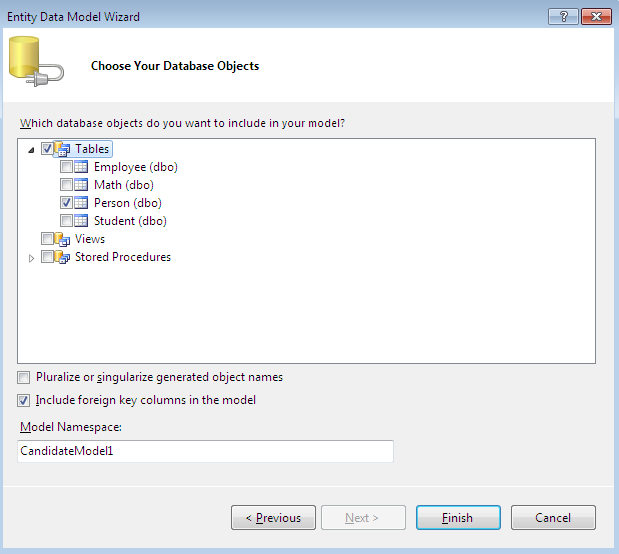Screen dimensions: 619x554
Task: Uncheck the Person (dbo) checkbox
Action: (x=66, y=203)
